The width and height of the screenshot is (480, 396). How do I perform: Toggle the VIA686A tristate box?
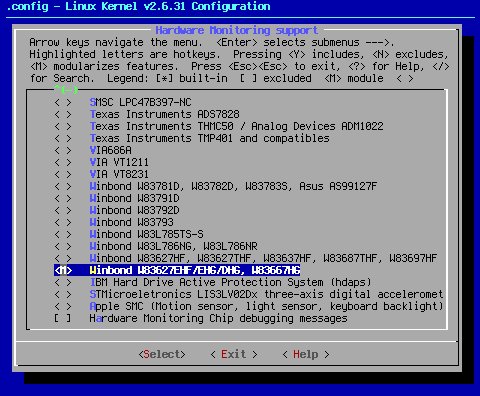click(63, 150)
